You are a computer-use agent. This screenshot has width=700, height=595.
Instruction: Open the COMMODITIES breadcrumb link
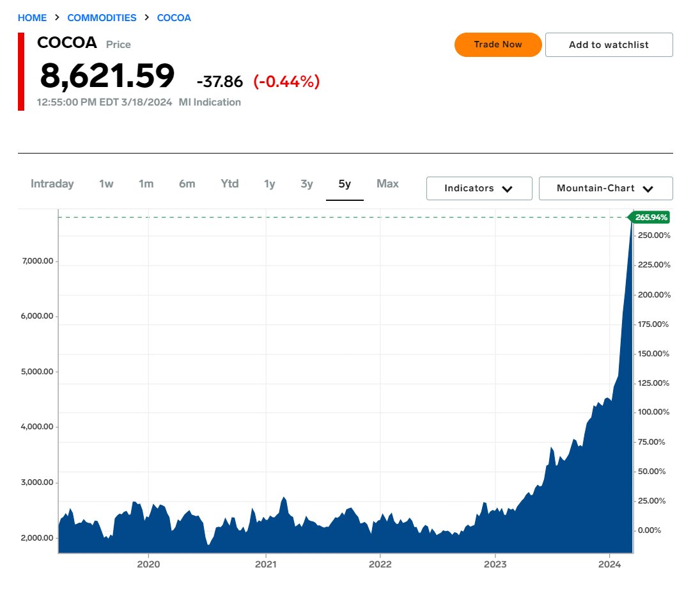point(102,17)
